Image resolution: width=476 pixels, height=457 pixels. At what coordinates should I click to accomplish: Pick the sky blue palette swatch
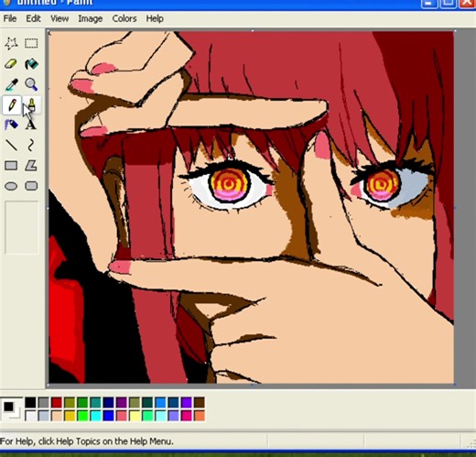click(x=160, y=402)
